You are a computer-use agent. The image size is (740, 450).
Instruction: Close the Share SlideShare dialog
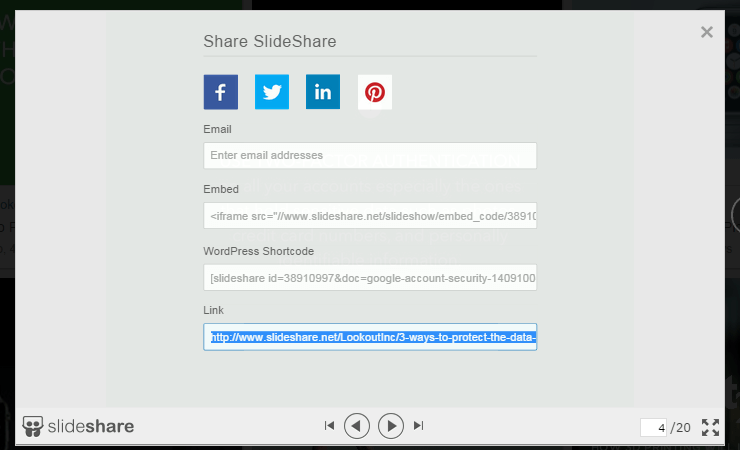point(706,32)
